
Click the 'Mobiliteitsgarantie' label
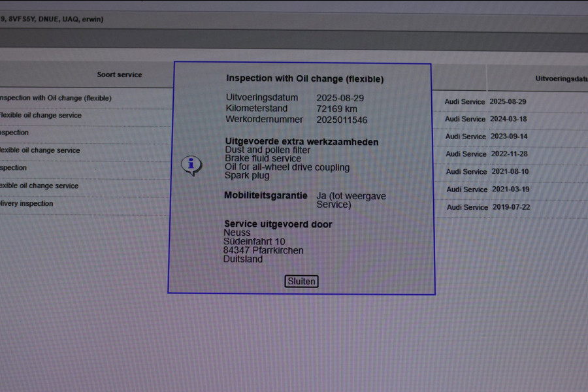[x=266, y=195]
